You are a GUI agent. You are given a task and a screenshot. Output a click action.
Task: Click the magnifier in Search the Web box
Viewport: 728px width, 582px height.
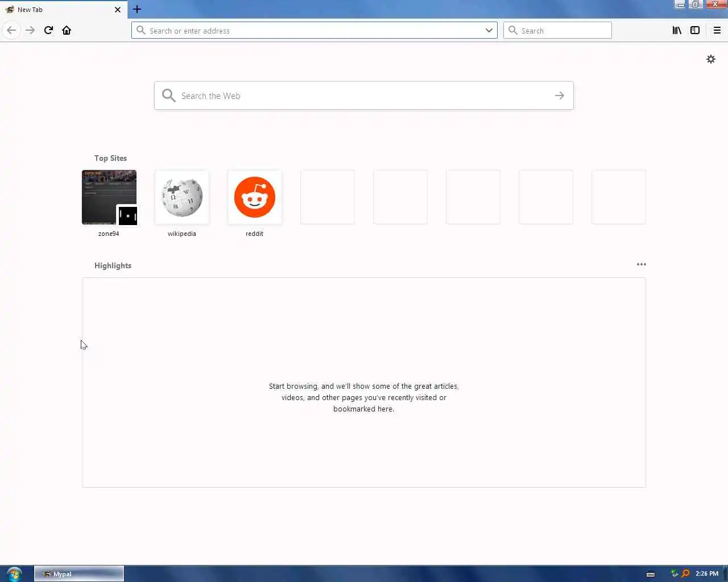(x=169, y=95)
